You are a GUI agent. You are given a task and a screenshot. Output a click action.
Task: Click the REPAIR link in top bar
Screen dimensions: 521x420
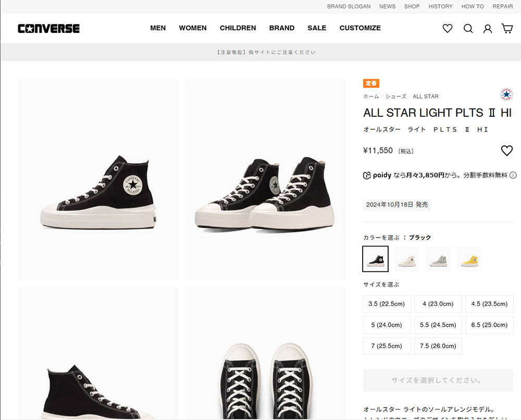point(502,6)
